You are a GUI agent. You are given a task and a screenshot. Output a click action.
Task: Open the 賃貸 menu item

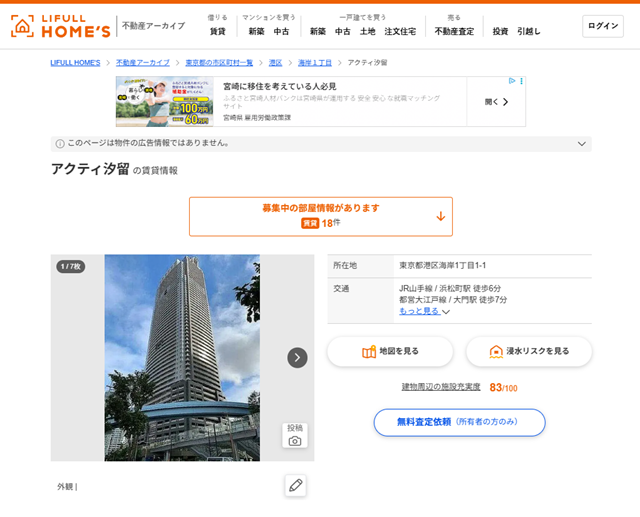(x=217, y=31)
